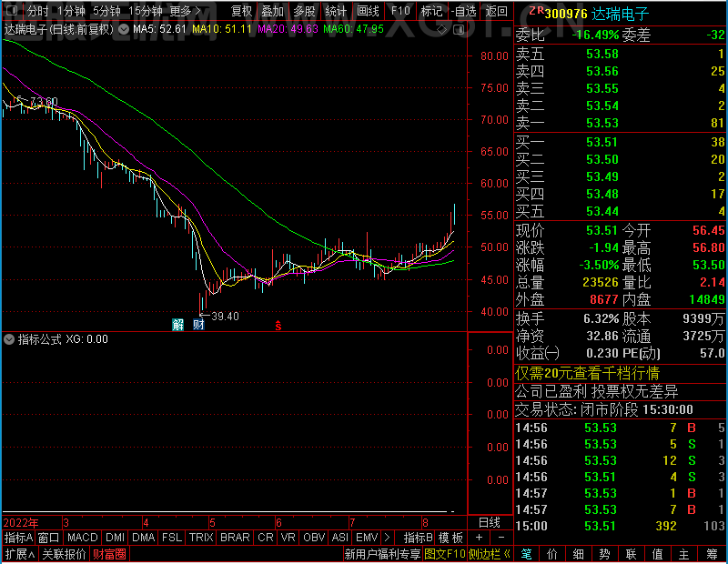The height and width of the screenshot is (564, 728).
Task: Select the 笔 tick tab
Action: tap(526, 554)
